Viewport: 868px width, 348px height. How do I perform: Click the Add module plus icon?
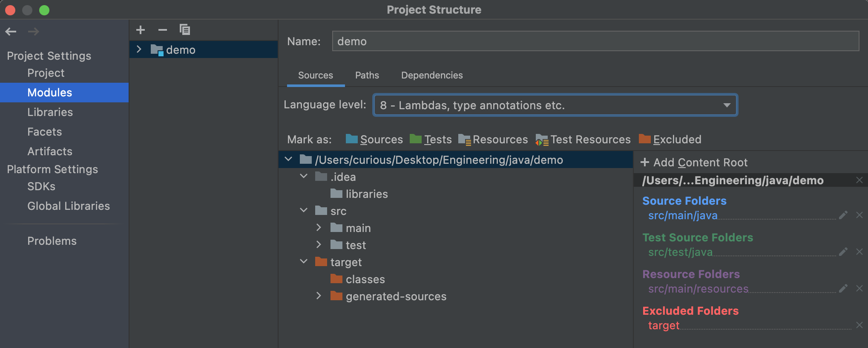141,30
